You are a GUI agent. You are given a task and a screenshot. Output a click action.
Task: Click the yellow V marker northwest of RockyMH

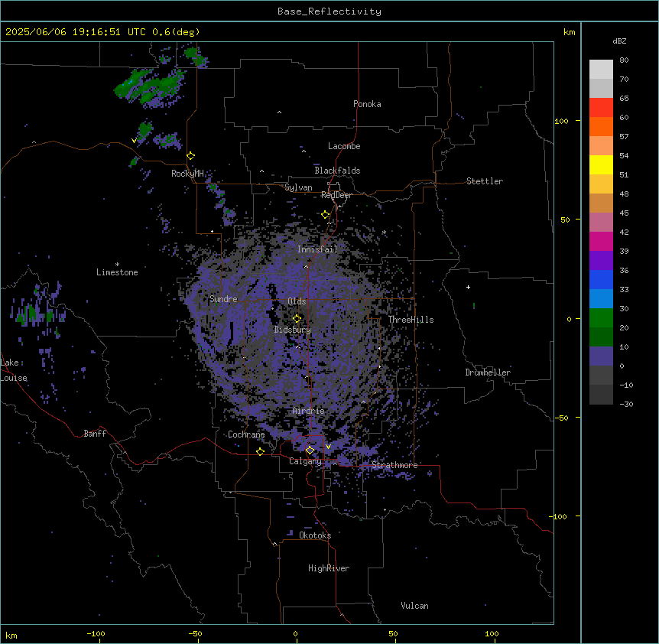coord(134,141)
